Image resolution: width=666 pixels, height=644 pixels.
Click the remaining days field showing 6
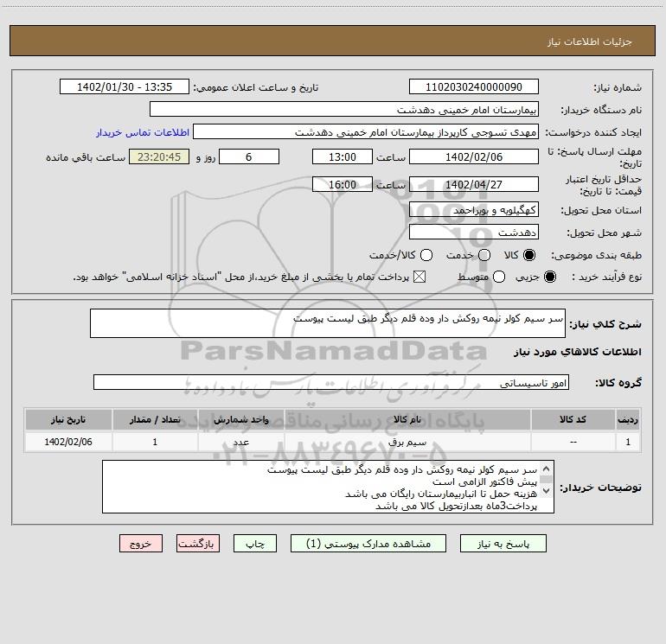249,156
